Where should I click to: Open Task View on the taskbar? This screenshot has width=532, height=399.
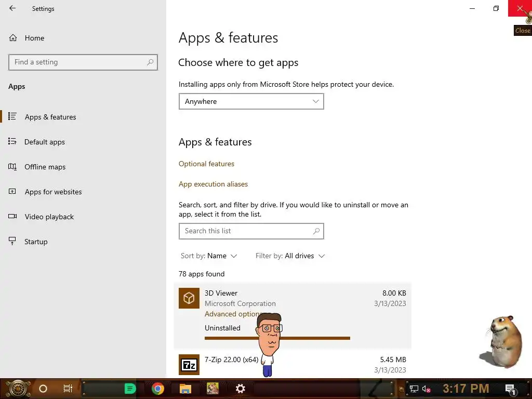[68, 389]
